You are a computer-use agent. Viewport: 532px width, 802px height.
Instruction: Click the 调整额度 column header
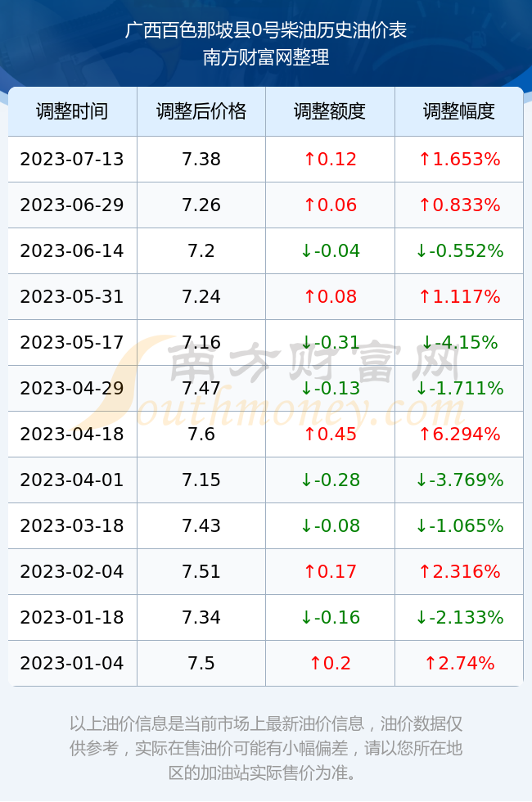[x=330, y=111]
